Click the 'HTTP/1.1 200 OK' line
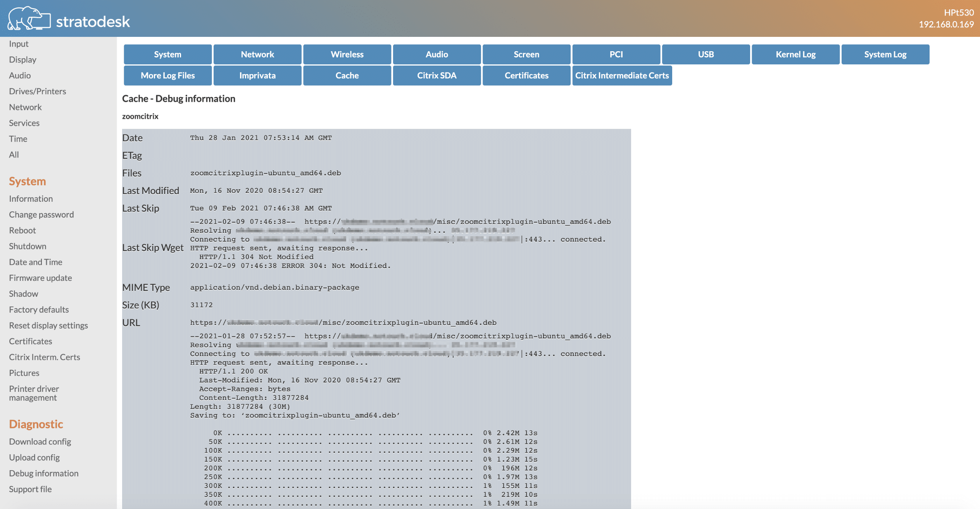Screen dimensions: 980x509 (x=233, y=371)
